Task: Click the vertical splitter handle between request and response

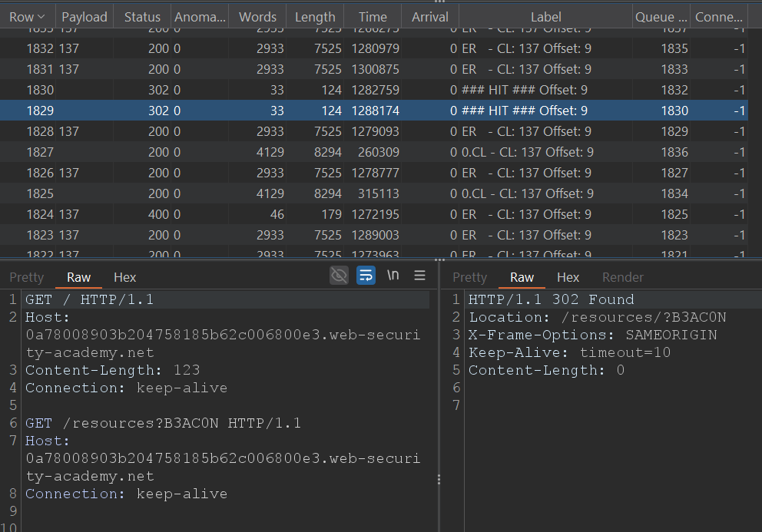Action: (x=439, y=479)
